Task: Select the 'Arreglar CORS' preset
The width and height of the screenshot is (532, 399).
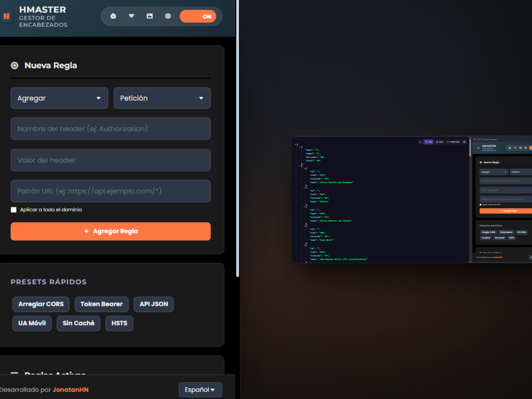Action: pyautogui.click(x=40, y=304)
